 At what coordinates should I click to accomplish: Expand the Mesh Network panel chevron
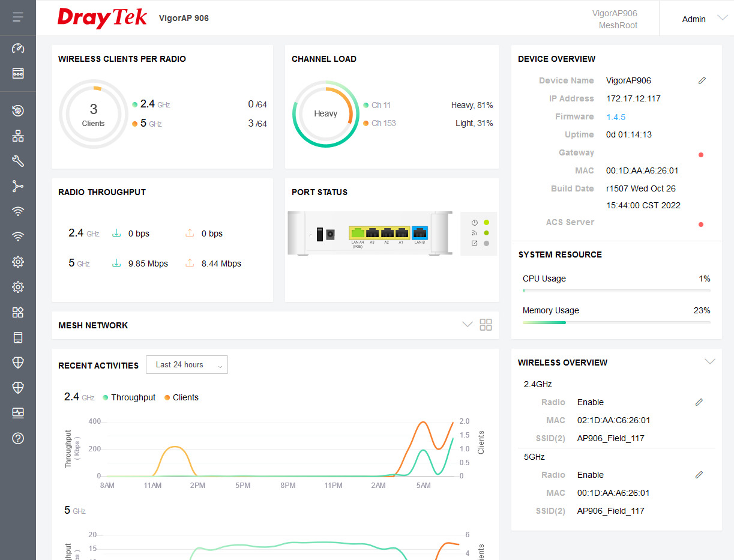[x=467, y=325]
